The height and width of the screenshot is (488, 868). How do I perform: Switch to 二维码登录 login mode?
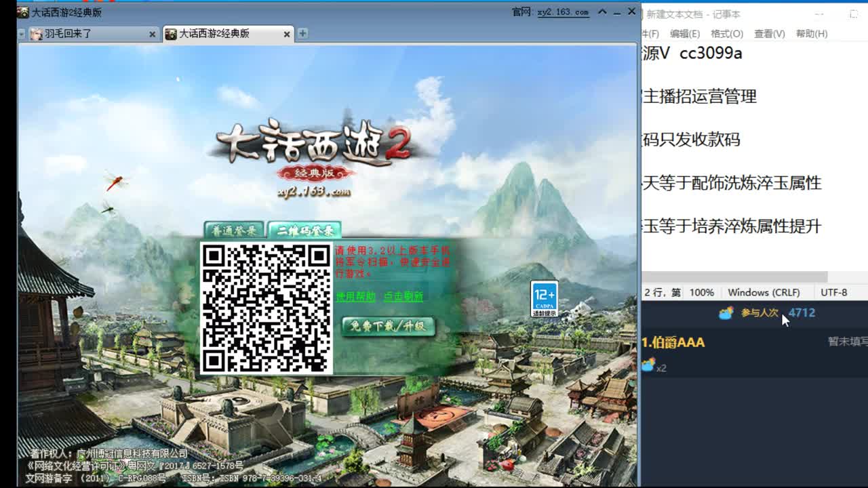[x=304, y=230]
